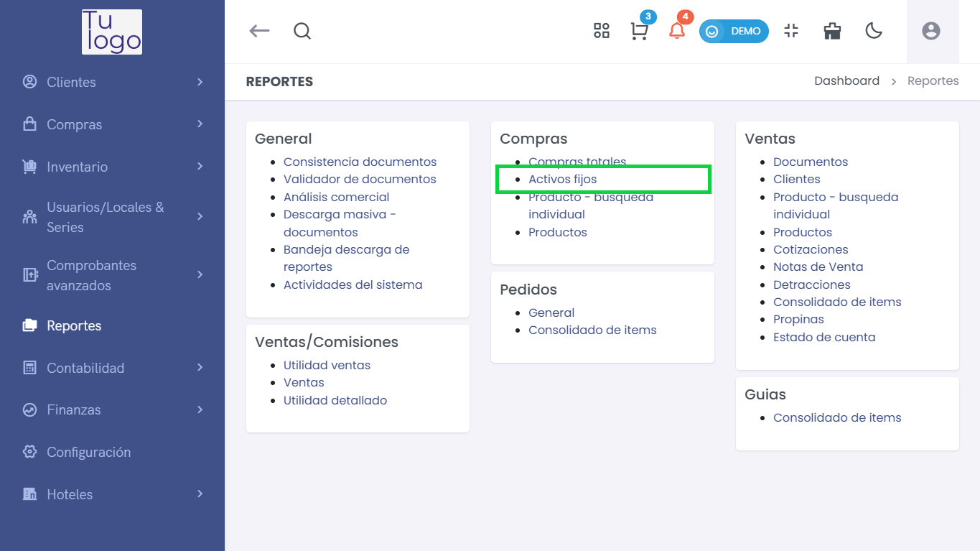This screenshot has width=980, height=551.
Task: Open Propinas report
Action: pyautogui.click(x=798, y=319)
